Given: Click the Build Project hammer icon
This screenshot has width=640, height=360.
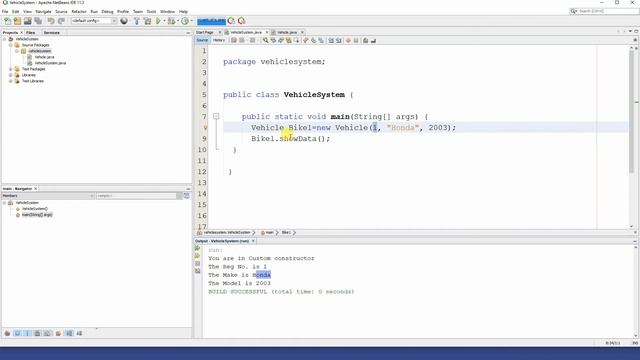Looking at the screenshot, I should (137, 21).
